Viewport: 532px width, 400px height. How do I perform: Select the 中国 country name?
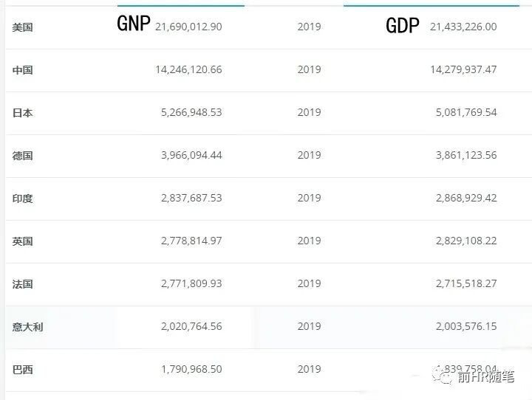23,70
